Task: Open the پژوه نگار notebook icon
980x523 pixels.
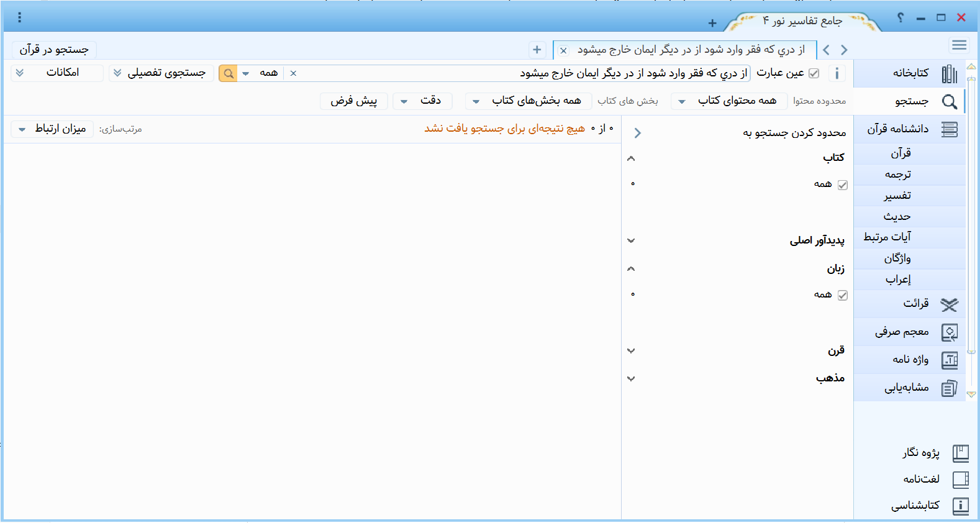Action: [960, 453]
